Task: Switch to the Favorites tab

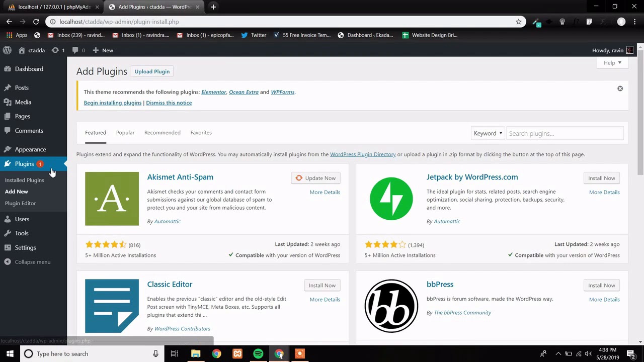Action: point(201,133)
